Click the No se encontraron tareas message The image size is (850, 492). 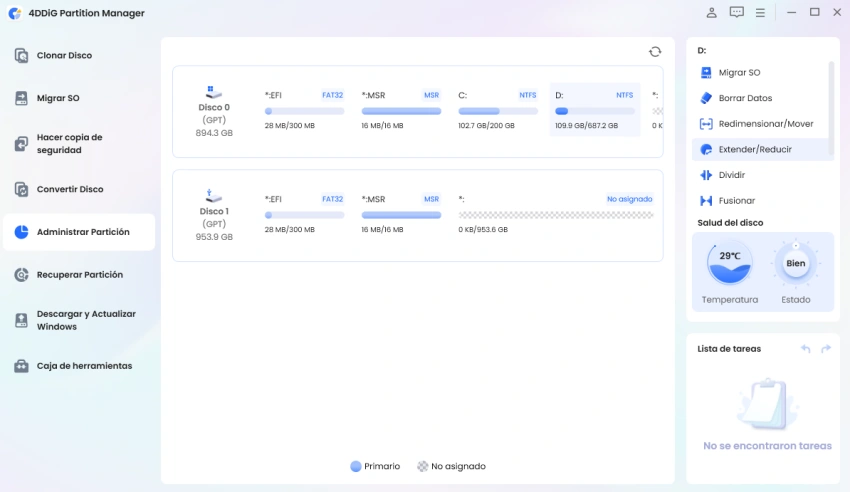pos(767,446)
